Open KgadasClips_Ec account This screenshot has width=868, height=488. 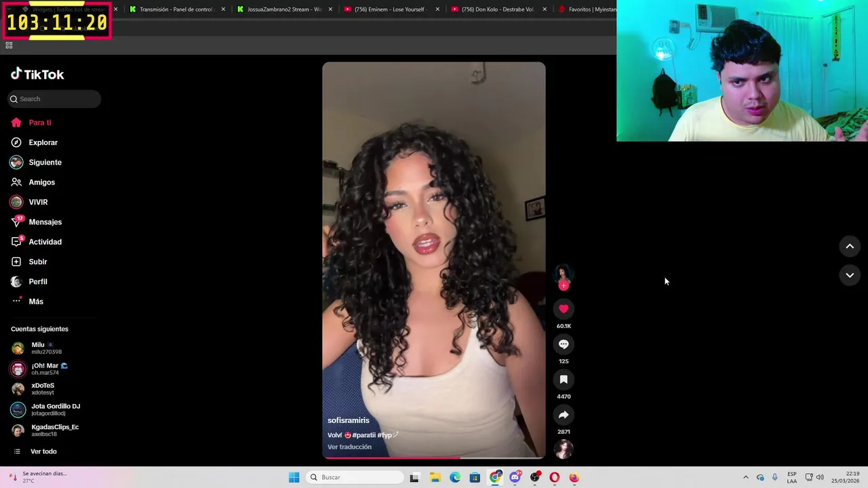(45, 430)
